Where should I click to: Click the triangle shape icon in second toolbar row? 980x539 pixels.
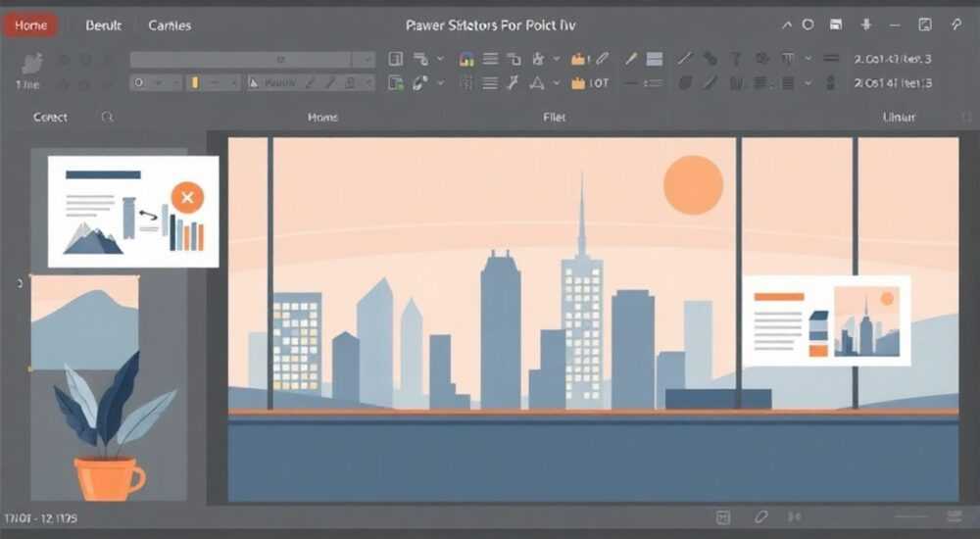point(537,83)
